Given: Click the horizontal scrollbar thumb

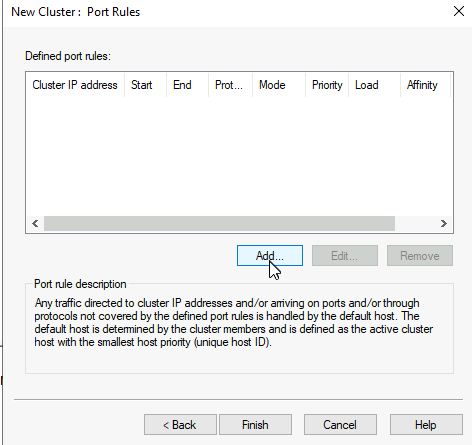Looking at the screenshot, I should [219, 223].
